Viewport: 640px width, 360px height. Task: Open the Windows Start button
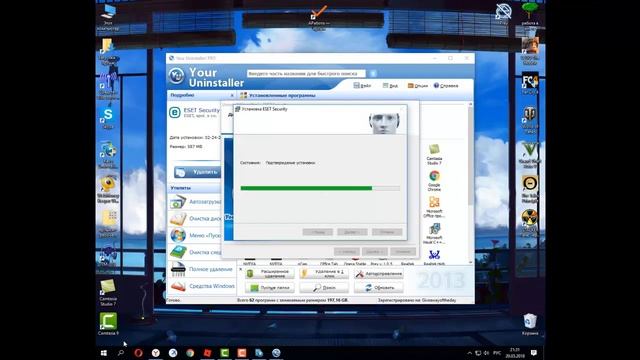pyautogui.click(x=104, y=353)
